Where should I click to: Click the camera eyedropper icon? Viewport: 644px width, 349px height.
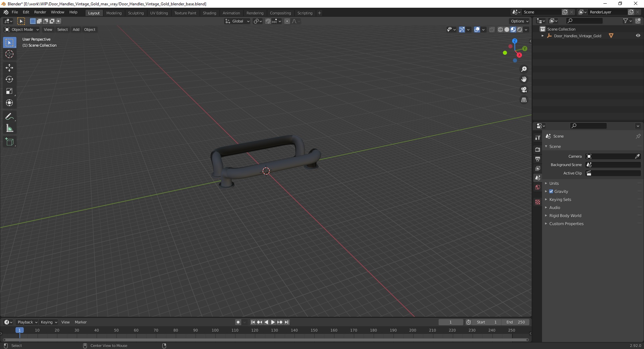pyautogui.click(x=637, y=156)
